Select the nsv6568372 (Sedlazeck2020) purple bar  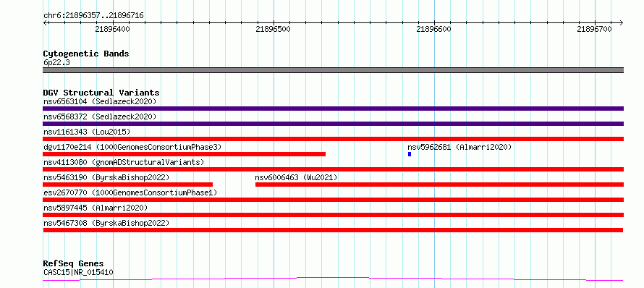point(333,124)
